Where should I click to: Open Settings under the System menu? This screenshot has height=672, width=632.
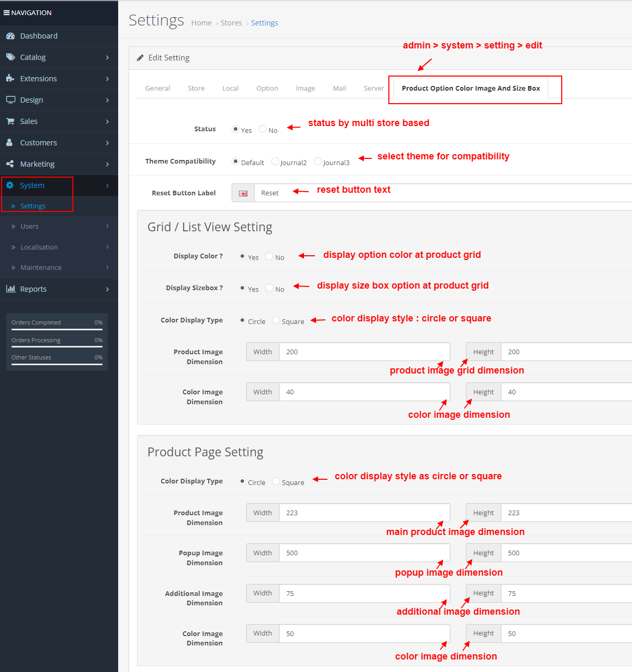click(x=33, y=206)
